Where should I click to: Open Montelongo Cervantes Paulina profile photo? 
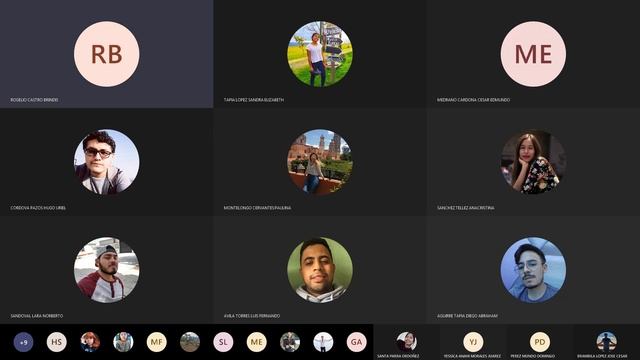(320, 162)
